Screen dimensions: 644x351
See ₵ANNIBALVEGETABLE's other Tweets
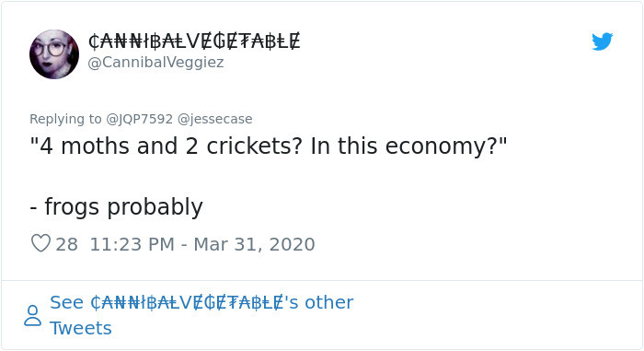coord(201,315)
